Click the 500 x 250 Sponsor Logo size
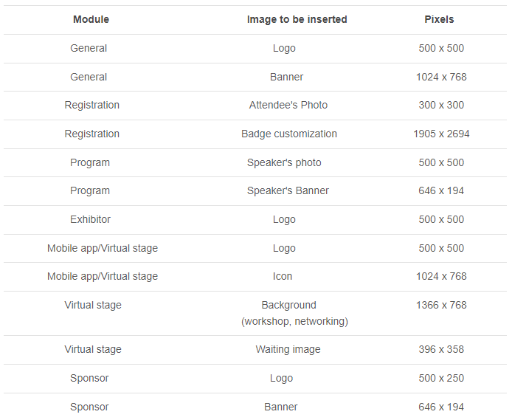This screenshot has width=512, height=420. pos(441,378)
